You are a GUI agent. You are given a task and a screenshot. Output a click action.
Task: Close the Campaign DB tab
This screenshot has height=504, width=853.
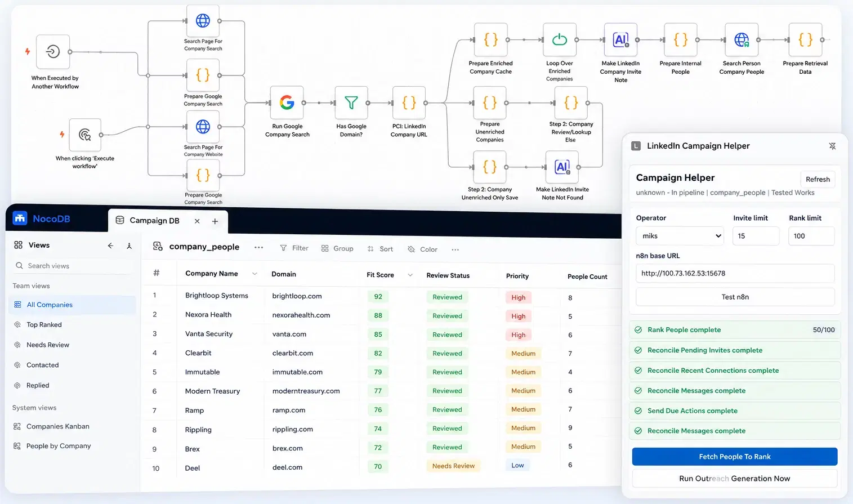[x=197, y=221]
